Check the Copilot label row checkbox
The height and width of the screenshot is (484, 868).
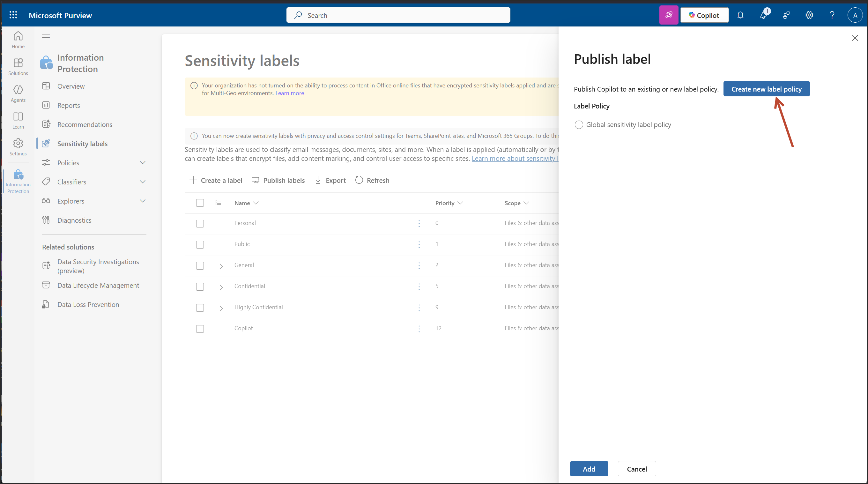pos(200,329)
